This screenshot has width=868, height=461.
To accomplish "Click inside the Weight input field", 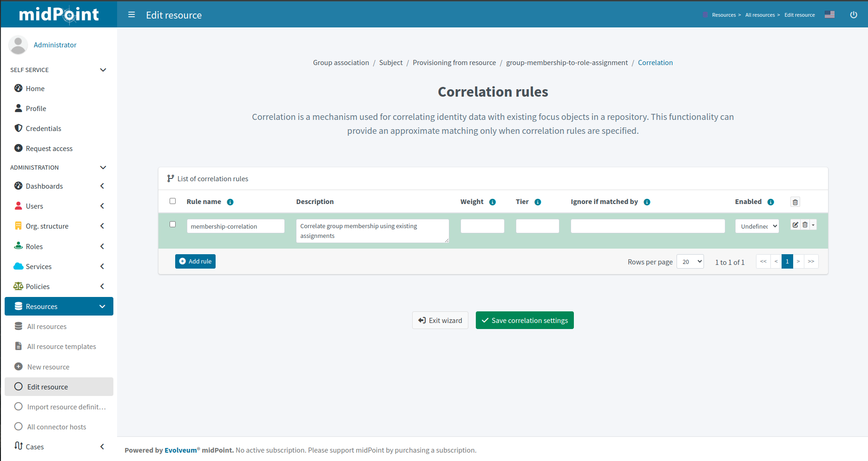I will coord(482,226).
